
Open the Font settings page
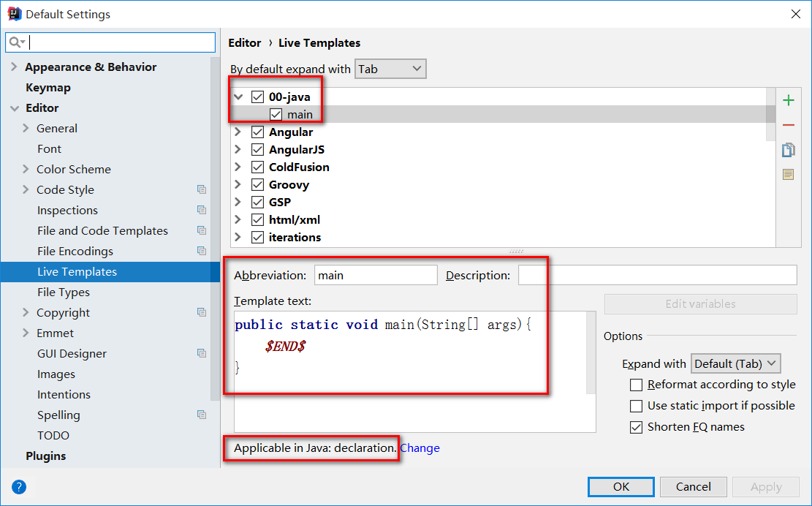coord(49,149)
